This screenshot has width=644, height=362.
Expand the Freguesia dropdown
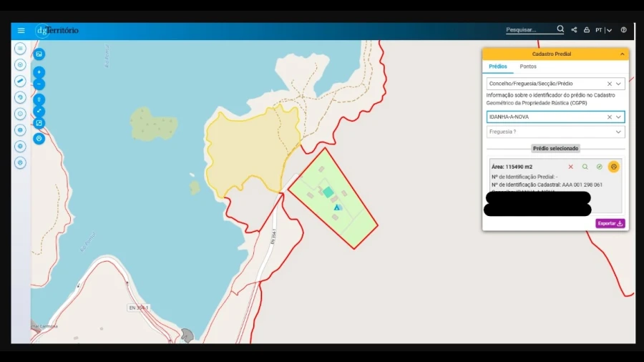coord(618,132)
